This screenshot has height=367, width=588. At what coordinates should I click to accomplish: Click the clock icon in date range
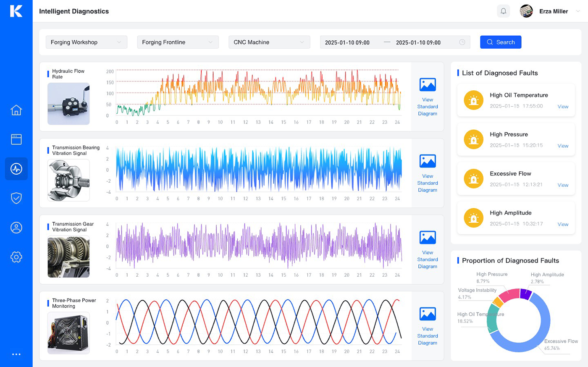(x=462, y=42)
